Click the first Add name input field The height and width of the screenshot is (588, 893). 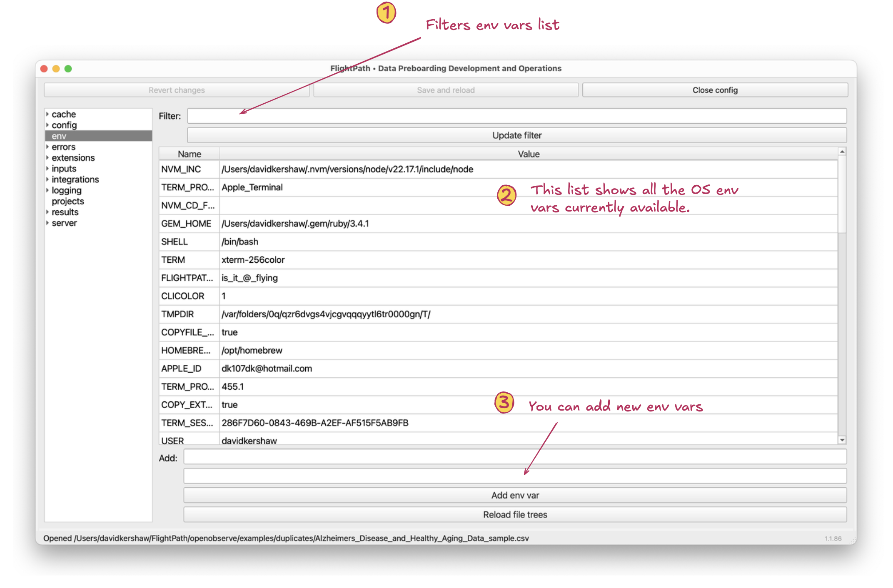515,457
